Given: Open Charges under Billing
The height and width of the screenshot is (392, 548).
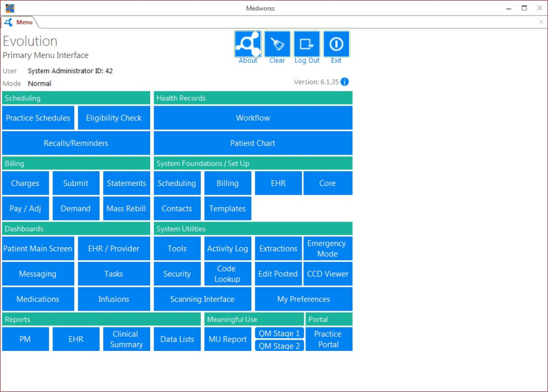Looking at the screenshot, I should 25,183.
